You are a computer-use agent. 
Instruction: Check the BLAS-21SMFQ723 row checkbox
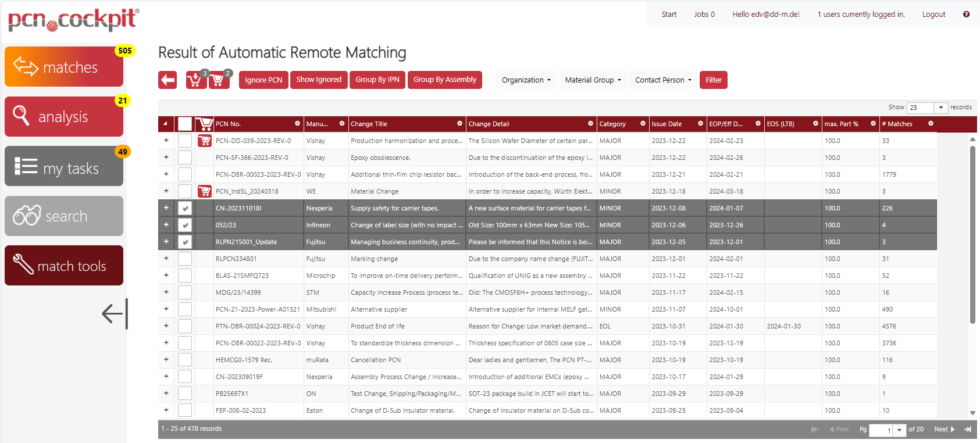[185, 276]
